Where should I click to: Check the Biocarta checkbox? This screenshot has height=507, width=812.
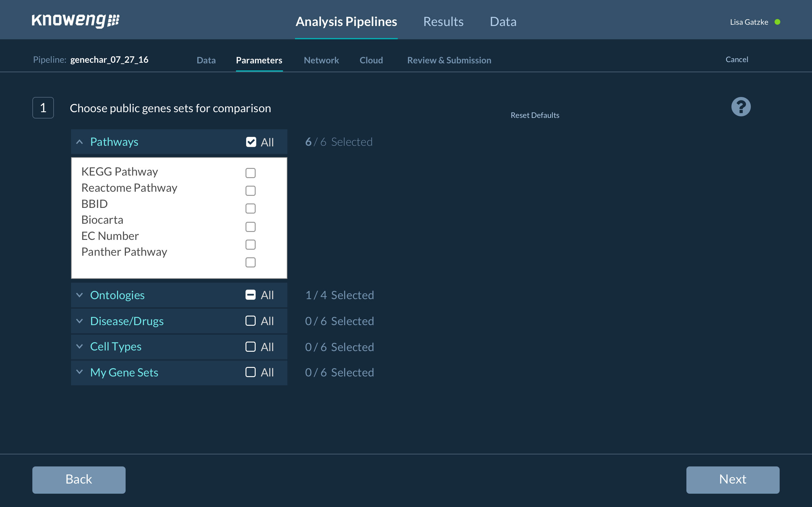pyautogui.click(x=250, y=227)
